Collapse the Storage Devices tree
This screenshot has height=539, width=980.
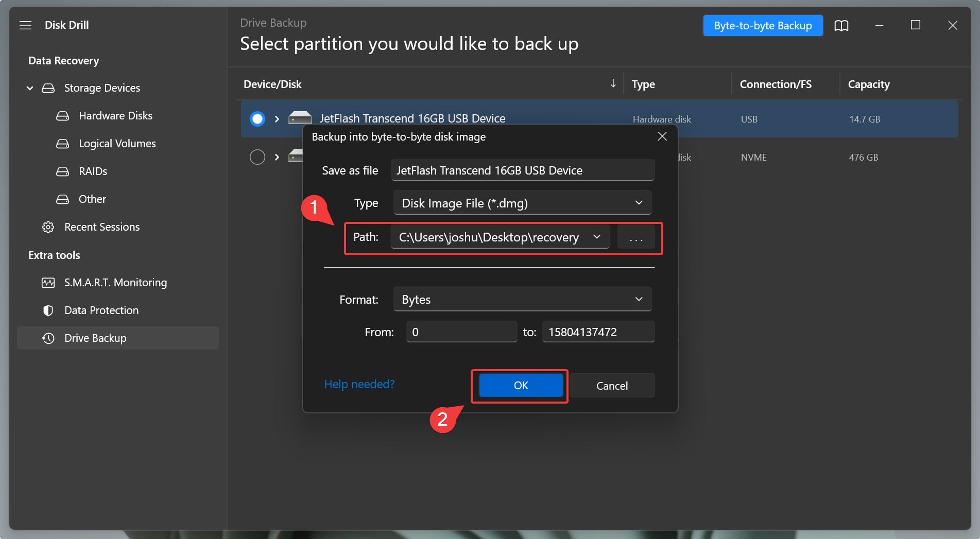click(x=30, y=88)
